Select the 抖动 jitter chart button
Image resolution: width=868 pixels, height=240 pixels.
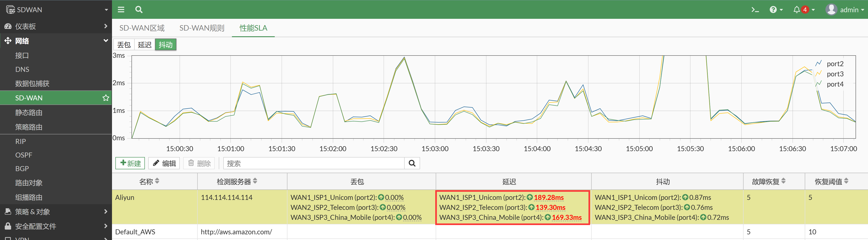click(165, 45)
